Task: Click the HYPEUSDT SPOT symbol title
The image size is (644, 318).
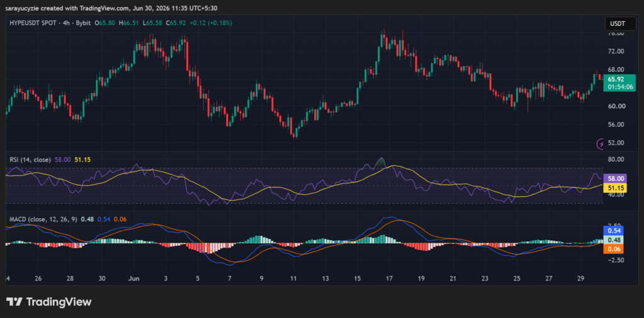Action: 33,23
